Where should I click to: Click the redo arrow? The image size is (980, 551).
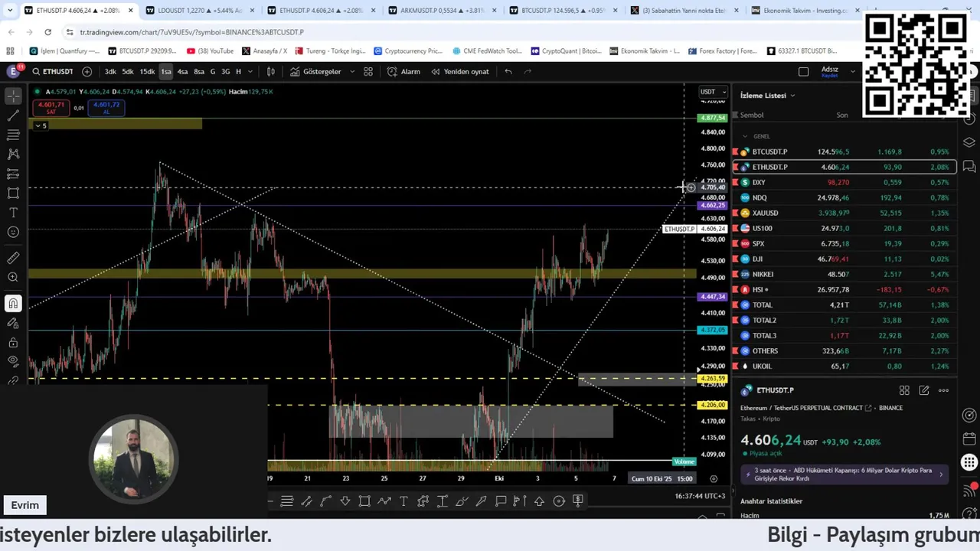point(528,71)
